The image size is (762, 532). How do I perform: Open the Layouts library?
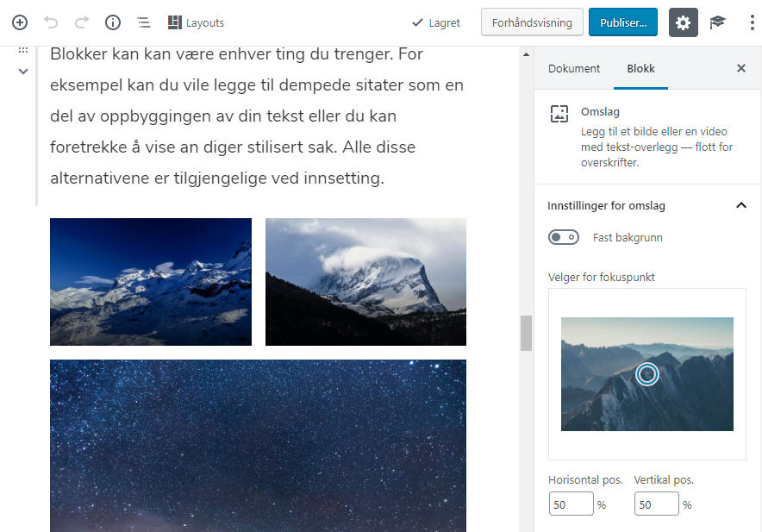click(x=196, y=22)
